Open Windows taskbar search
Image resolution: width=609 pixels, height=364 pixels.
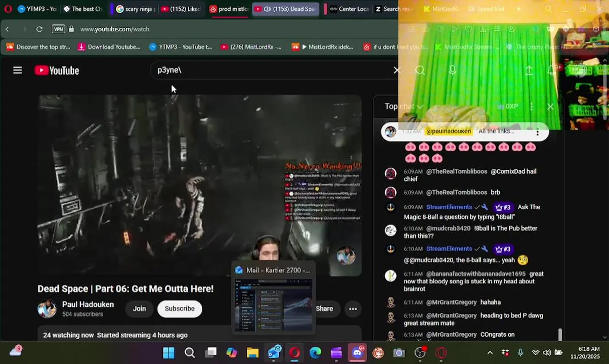[190, 353]
